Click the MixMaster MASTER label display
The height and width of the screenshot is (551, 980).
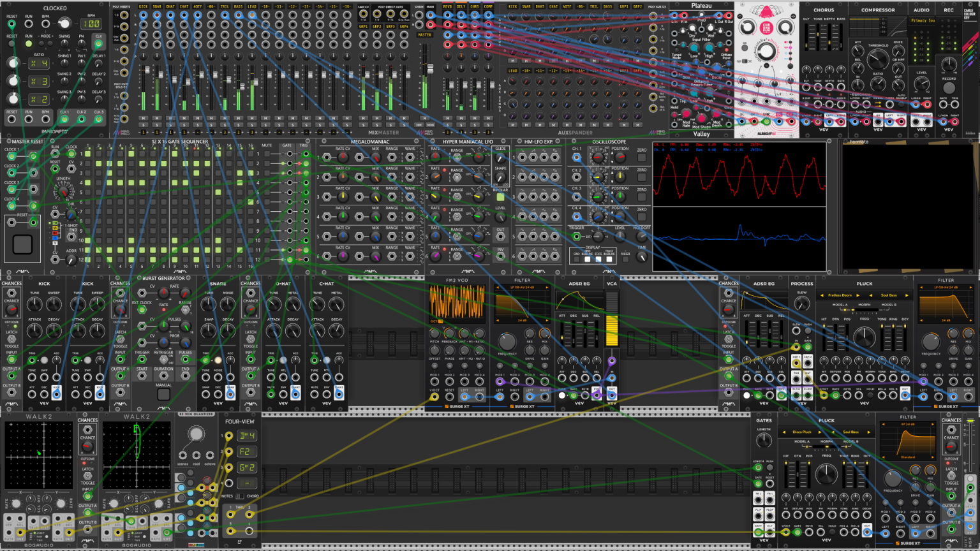tap(424, 34)
